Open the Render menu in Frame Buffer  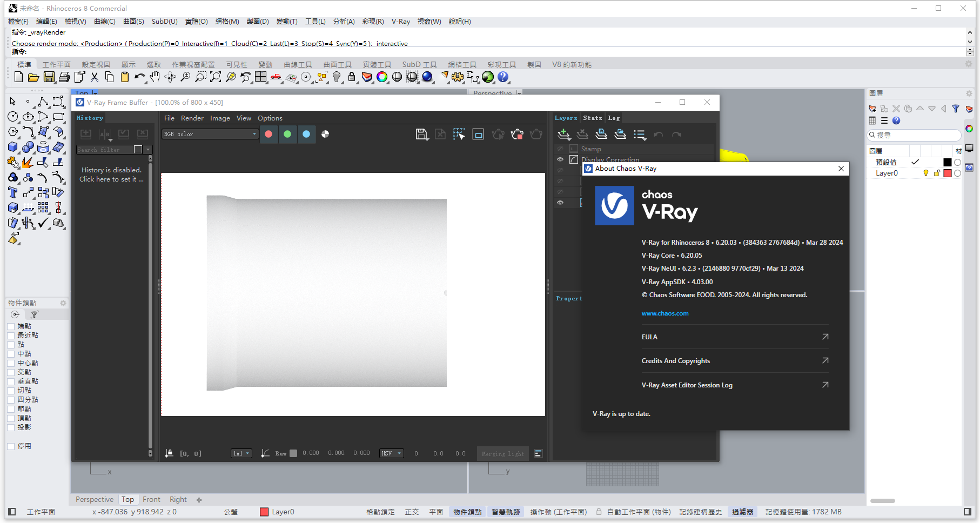click(192, 118)
